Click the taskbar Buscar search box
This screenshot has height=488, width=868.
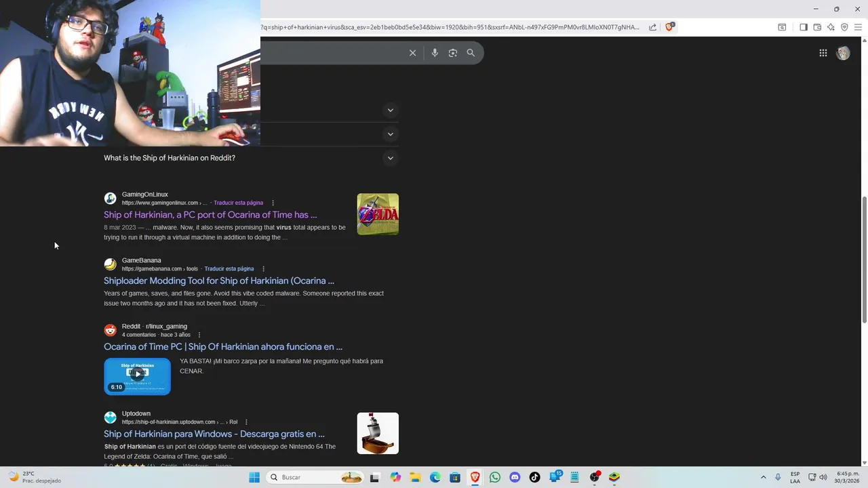click(x=315, y=477)
